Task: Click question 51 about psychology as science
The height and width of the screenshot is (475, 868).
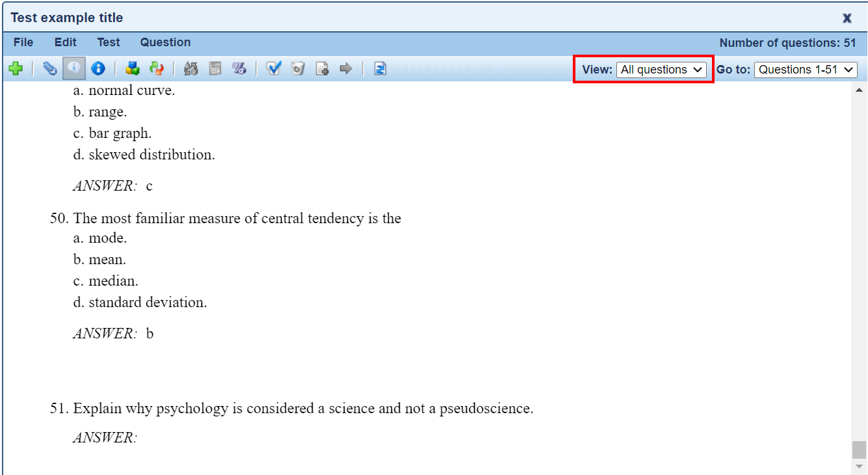Action: pos(292,409)
